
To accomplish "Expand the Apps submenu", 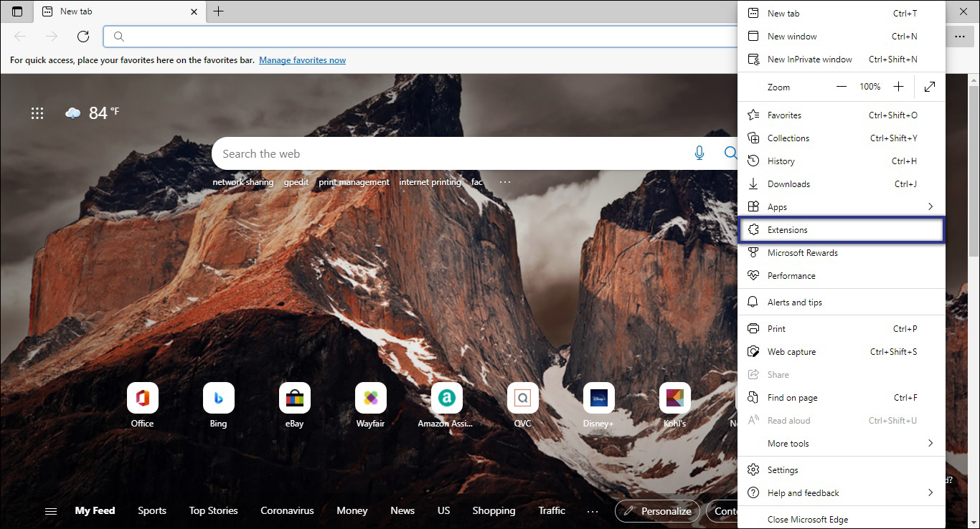I will pyautogui.click(x=841, y=206).
